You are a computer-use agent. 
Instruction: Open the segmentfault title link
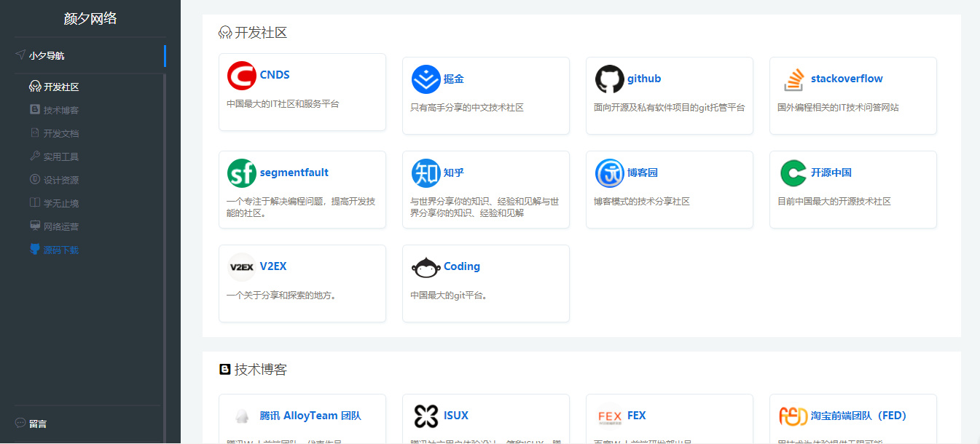point(294,173)
